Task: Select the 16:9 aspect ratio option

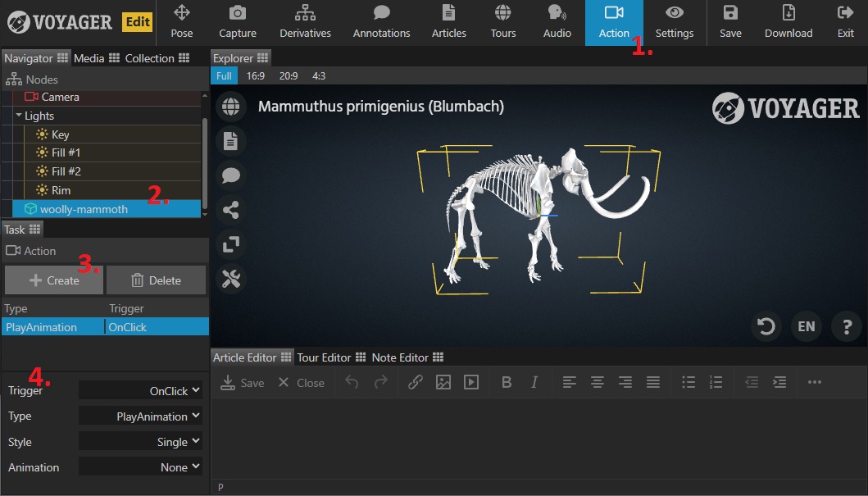Action: tap(256, 75)
